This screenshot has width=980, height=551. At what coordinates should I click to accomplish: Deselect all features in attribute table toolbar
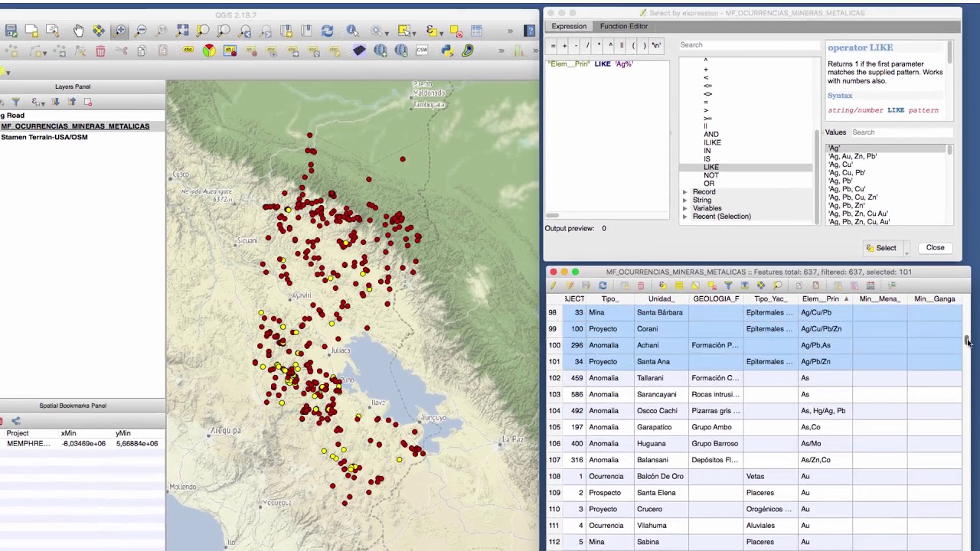point(712,285)
